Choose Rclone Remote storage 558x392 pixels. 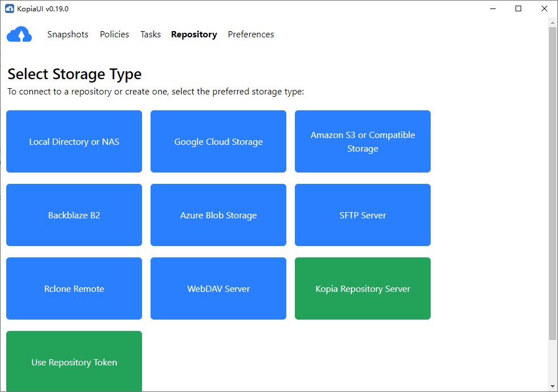(x=74, y=288)
